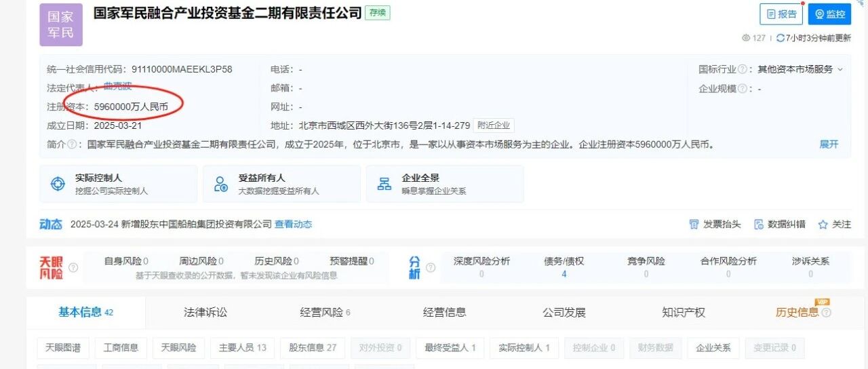Open legal representative link 曲克波
Image resolution: width=868 pixels, height=369 pixels.
pyautogui.click(x=117, y=88)
